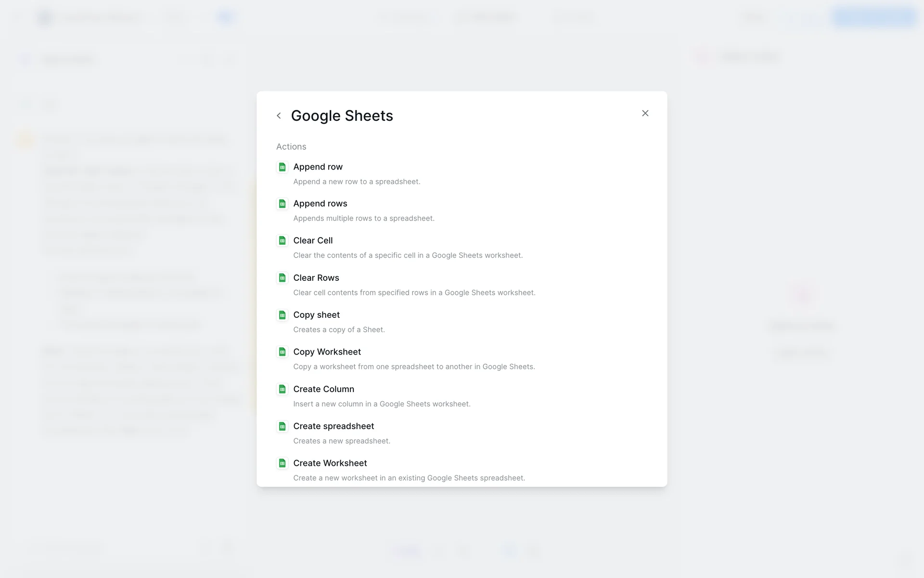Choose the Copy sheet action

point(316,315)
